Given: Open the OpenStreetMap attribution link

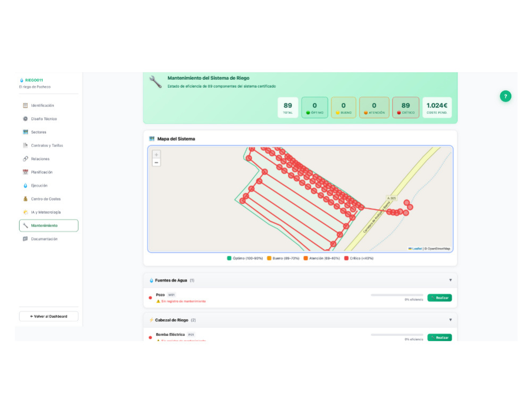Looking at the screenshot, I should (438, 248).
